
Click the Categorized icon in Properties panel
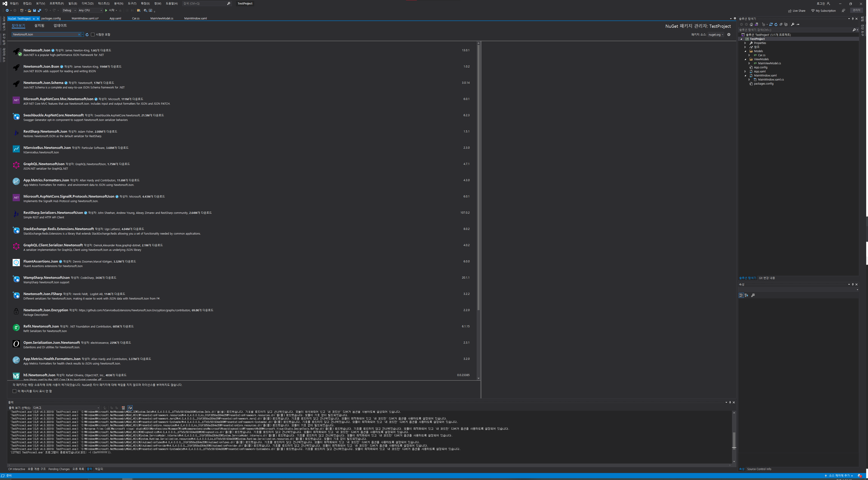click(741, 295)
